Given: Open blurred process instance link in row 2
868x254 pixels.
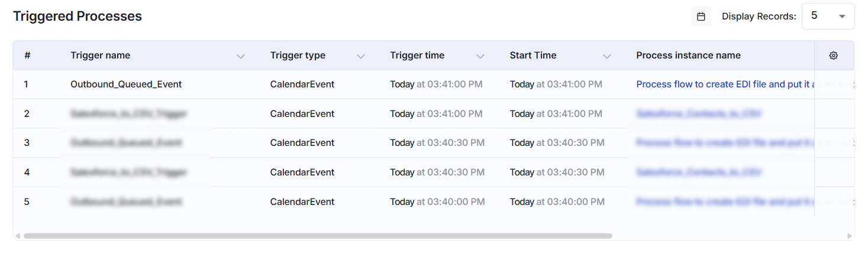Looking at the screenshot, I should 699,113.
